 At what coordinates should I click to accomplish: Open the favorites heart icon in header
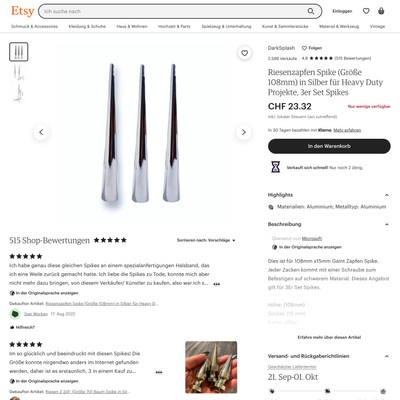[x=366, y=11]
